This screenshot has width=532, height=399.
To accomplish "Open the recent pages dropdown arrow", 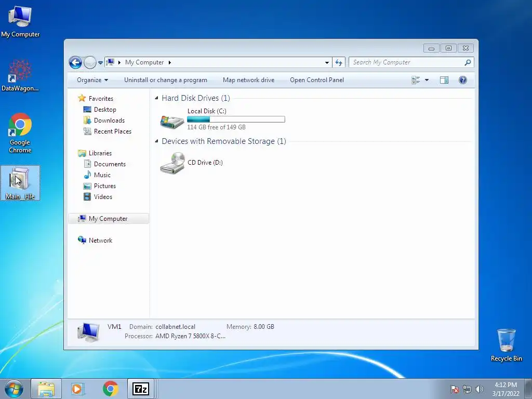I will pyautogui.click(x=100, y=62).
